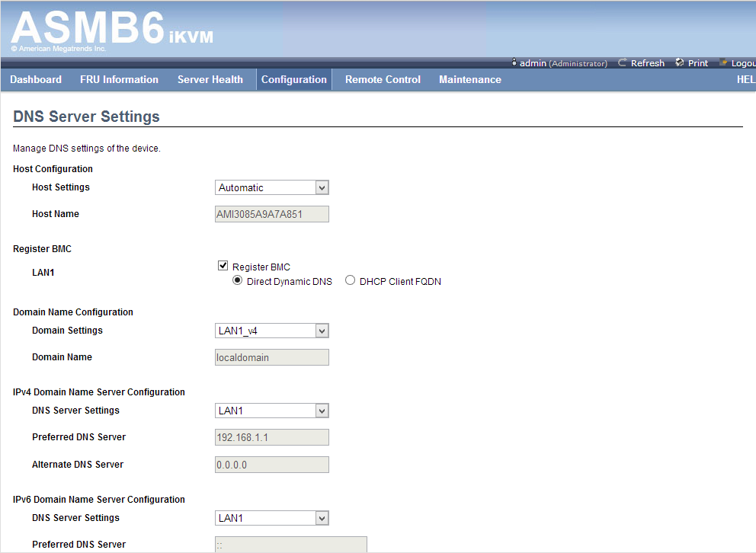
Task: Click the Print icon in header
Action: click(x=680, y=62)
